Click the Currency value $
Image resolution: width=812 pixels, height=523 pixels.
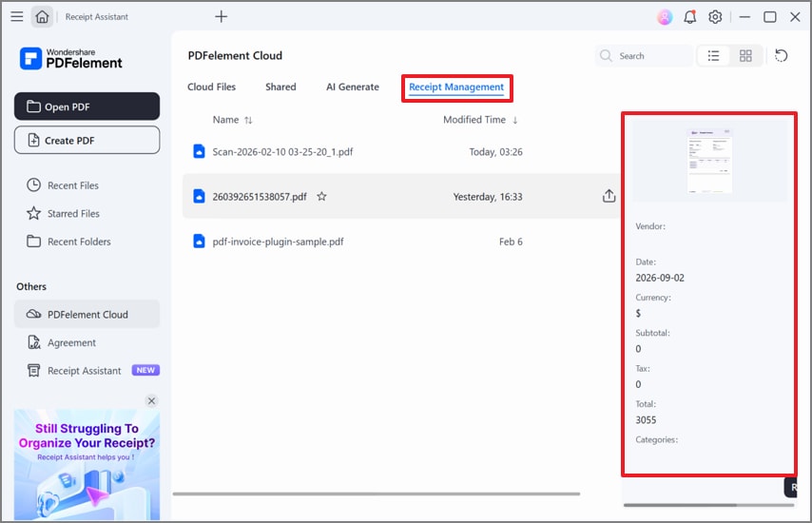coord(638,313)
